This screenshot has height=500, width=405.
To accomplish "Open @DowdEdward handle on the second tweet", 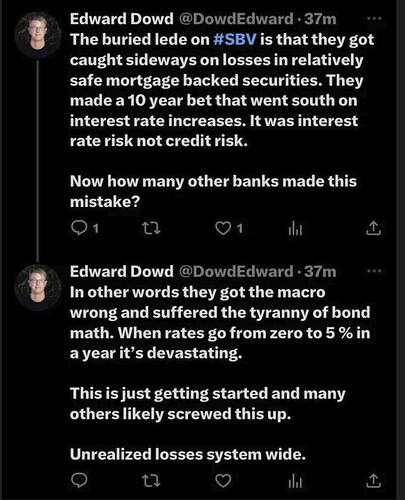I will 236,271.
